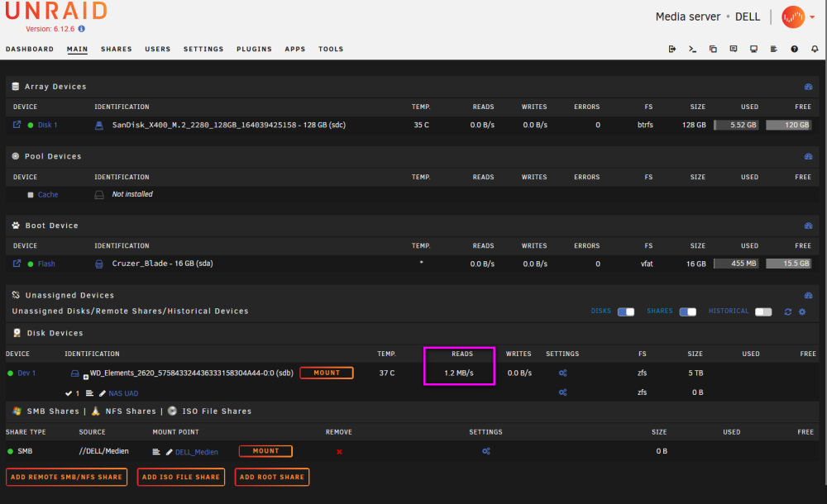Image resolution: width=827 pixels, height=504 pixels.
Task: Select the MAIN tab
Action: 77,49
